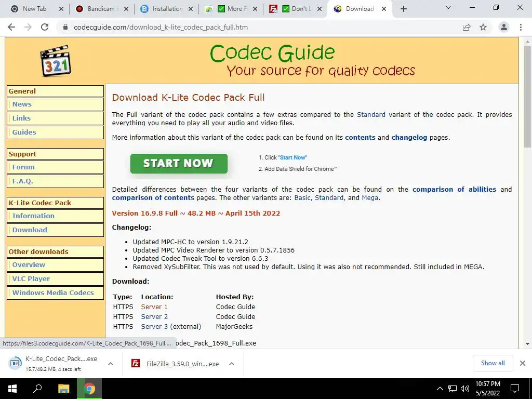Reload the page with the refresh icon
Image resolution: width=532 pixels, height=399 pixels.
[x=45, y=27]
